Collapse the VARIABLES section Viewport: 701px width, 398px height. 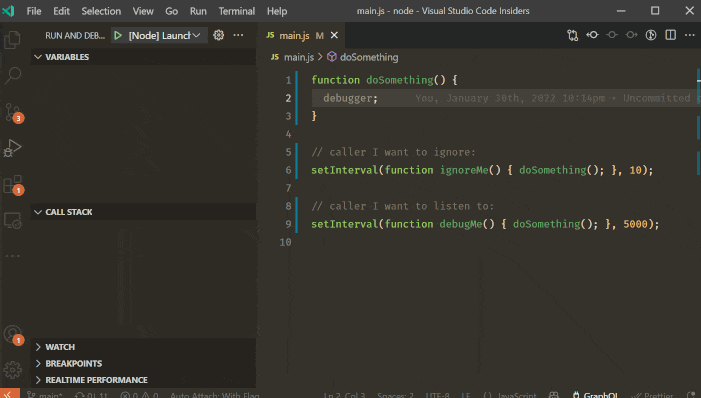coord(143,57)
